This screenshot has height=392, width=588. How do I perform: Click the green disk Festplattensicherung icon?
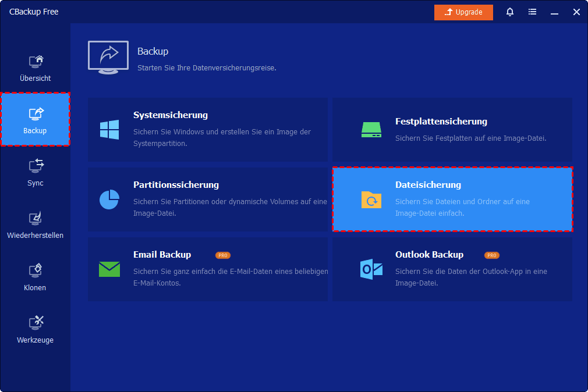click(371, 129)
